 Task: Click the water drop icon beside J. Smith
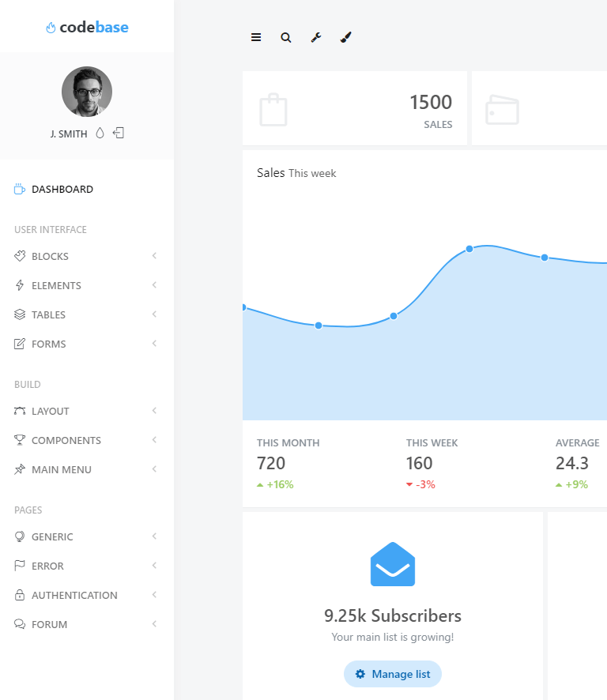(x=100, y=134)
